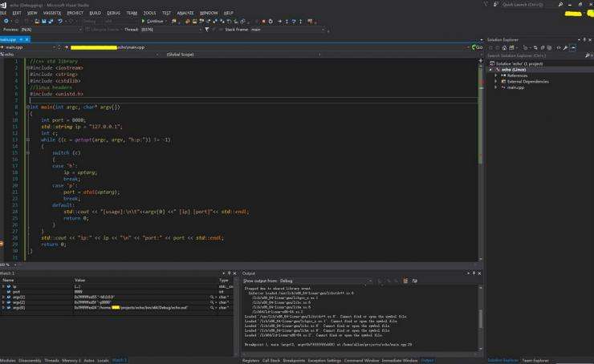Open the HELP menu
The height and width of the screenshot is (364, 594).
(228, 13)
